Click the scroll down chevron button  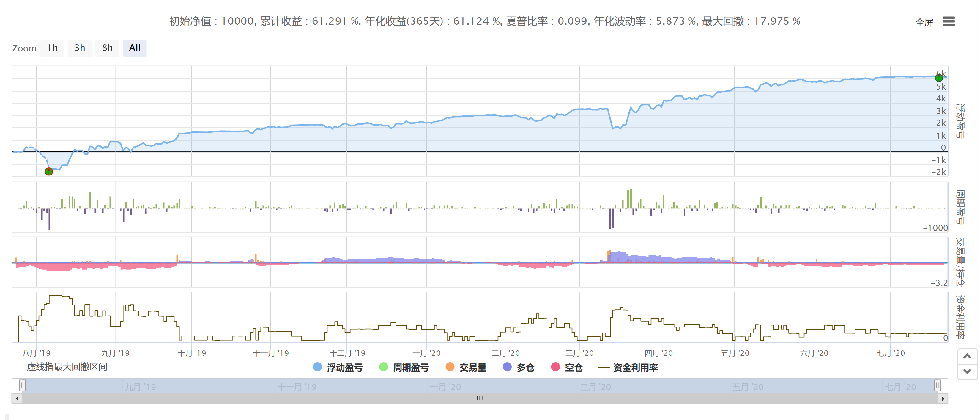click(x=967, y=371)
